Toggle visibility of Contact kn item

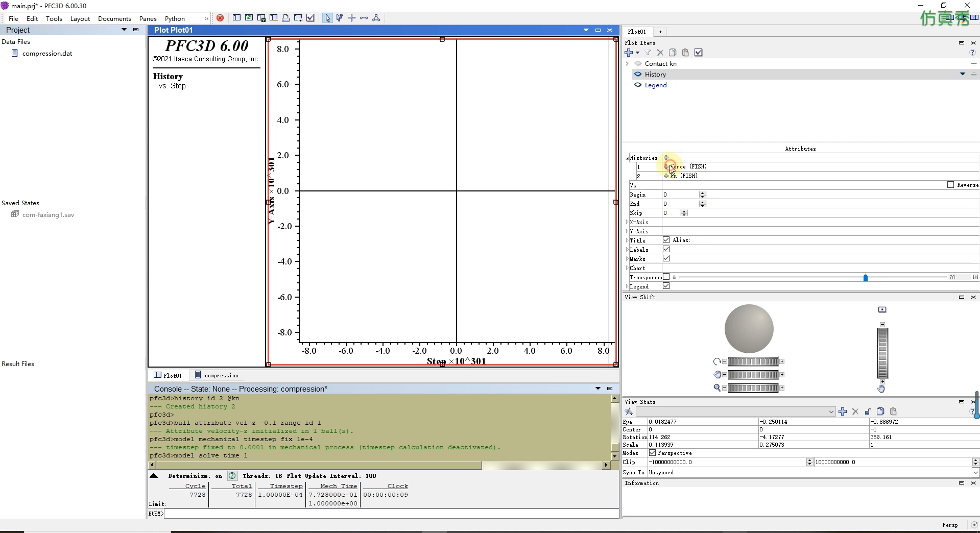click(638, 63)
